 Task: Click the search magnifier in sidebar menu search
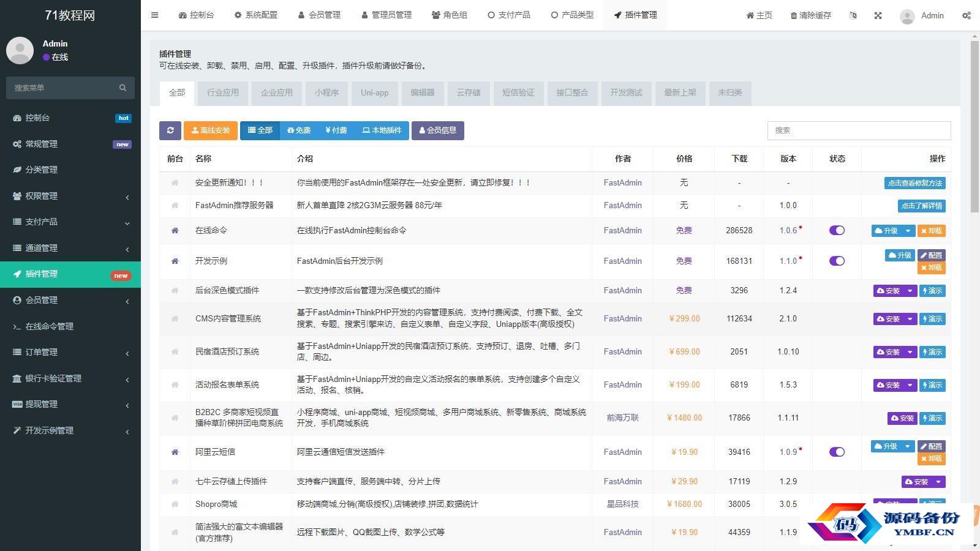coord(123,88)
